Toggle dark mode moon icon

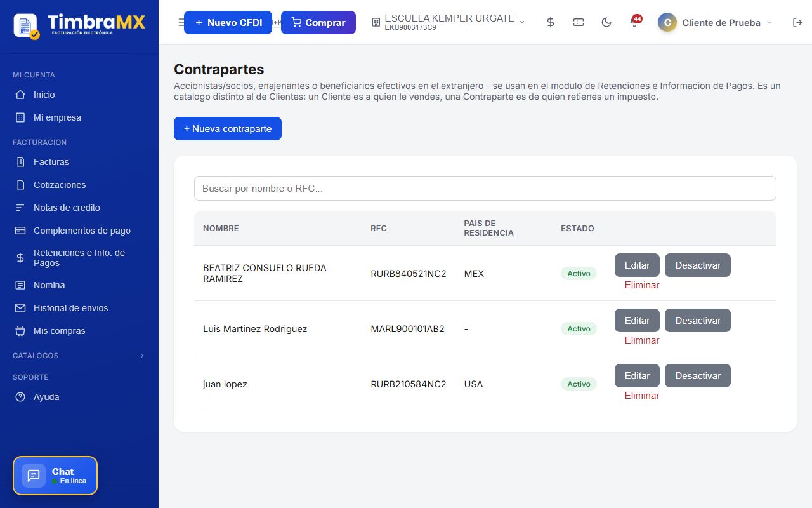[x=606, y=22]
